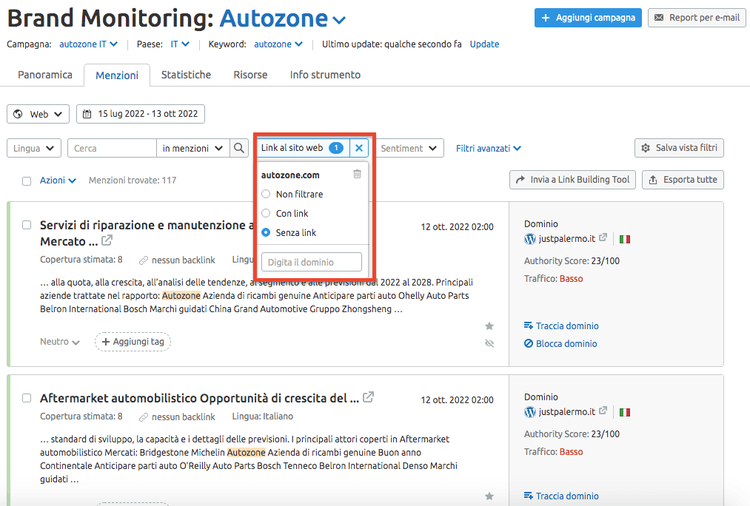750x506 pixels.
Task: Click nessun backlink on second mention
Action: coord(177,417)
